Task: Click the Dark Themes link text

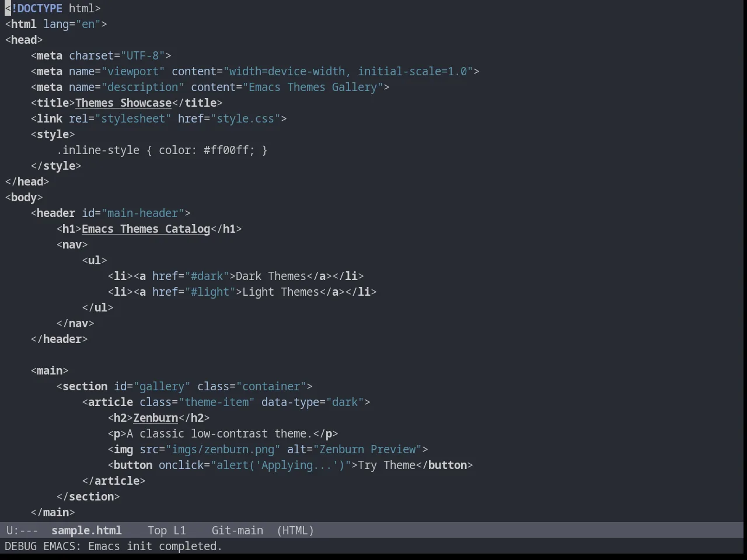Action: [x=271, y=276]
